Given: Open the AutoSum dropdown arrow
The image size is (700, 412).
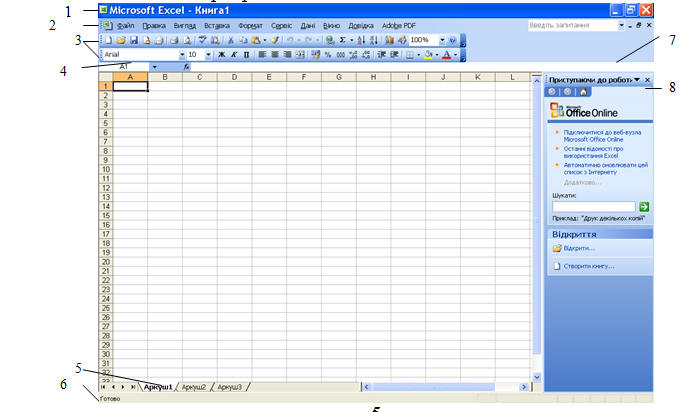Looking at the screenshot, I should point(351,40).
